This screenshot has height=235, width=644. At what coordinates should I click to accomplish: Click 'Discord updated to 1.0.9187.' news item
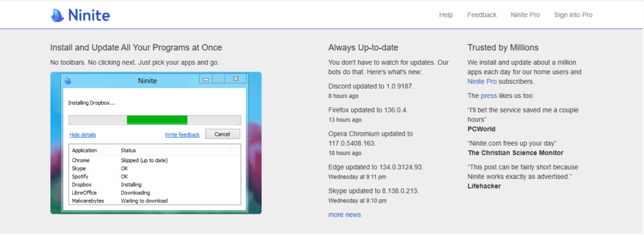click(x=371, y=87)
